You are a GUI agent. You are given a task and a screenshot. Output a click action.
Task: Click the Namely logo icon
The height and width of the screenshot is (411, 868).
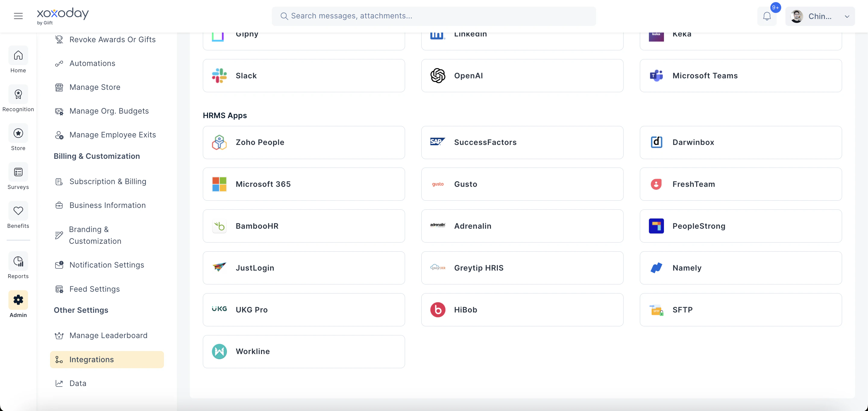656,268
